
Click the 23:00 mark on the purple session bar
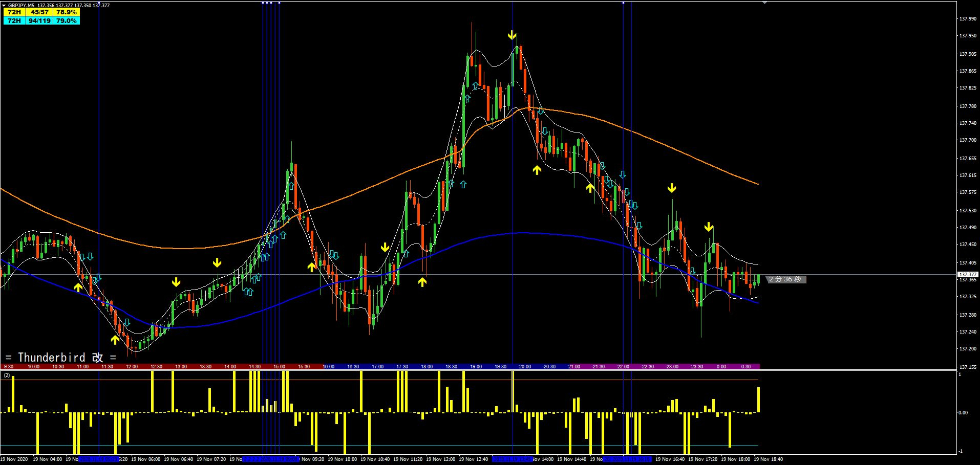click(x=672, y=367)
